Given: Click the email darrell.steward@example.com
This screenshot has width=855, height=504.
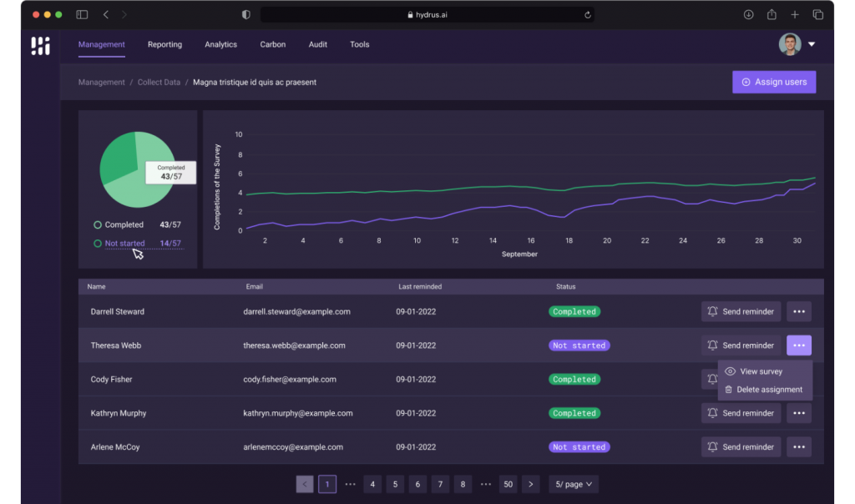Looking at the screenshot, I should click(296, 312).
